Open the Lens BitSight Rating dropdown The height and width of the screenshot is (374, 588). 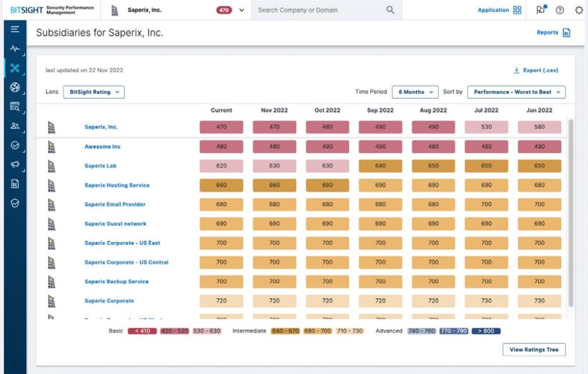click(x=94, y=92)
